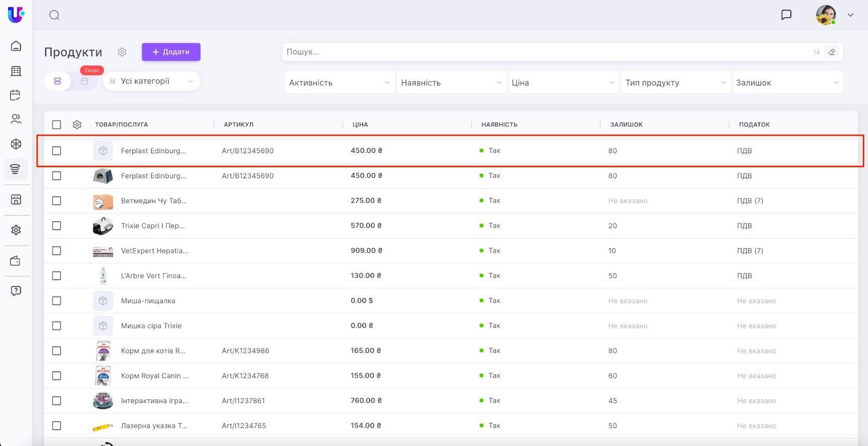Click the Додати button
The width and height of the screenshot is (868, 446).
point(171,52)
